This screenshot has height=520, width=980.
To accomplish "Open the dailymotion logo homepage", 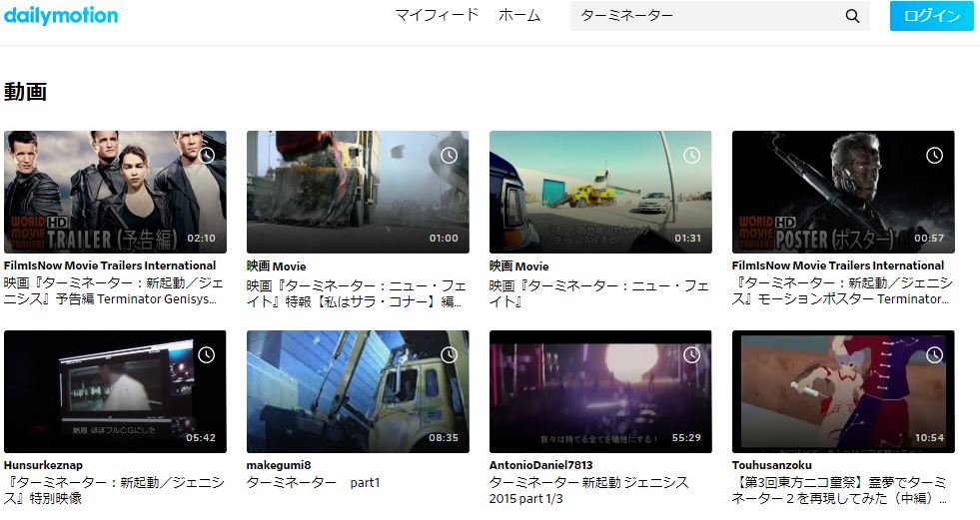I will 61,15.
